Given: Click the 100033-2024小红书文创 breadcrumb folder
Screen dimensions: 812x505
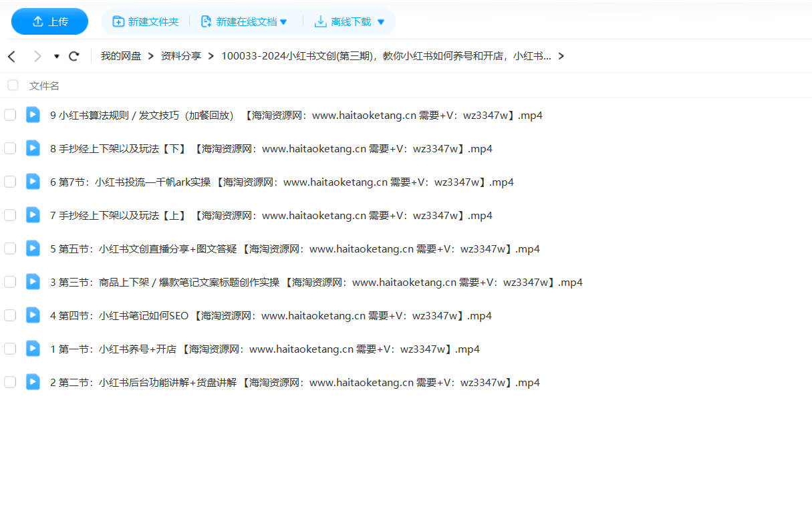Looking at the screenshot, I should [386, 56].
